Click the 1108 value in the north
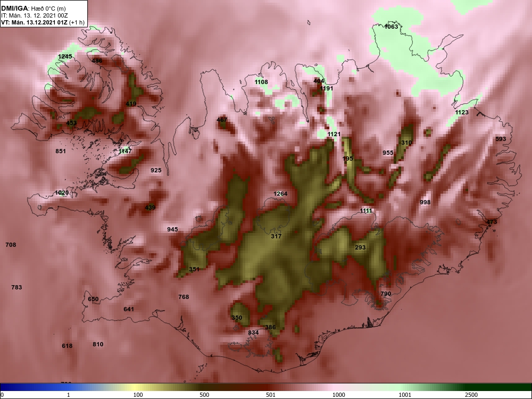Screen dimensions: 532x399 point(261,82)
